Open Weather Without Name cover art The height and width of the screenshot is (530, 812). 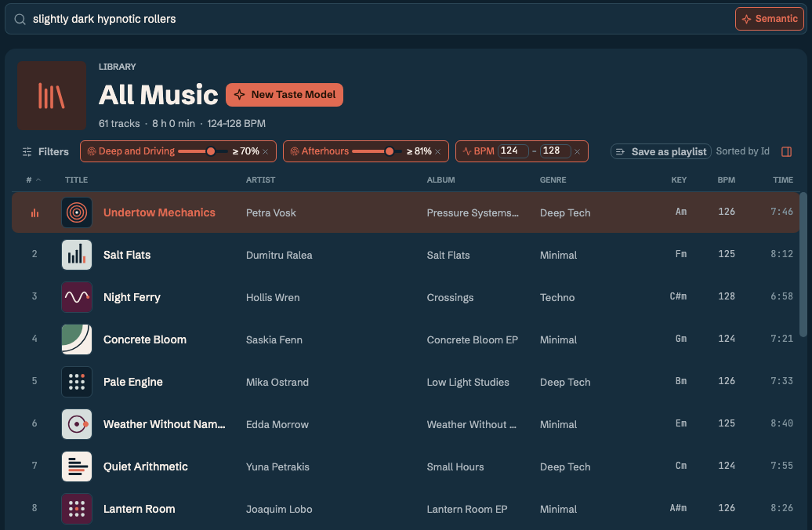pyautogui.click(x=77, y=424)
